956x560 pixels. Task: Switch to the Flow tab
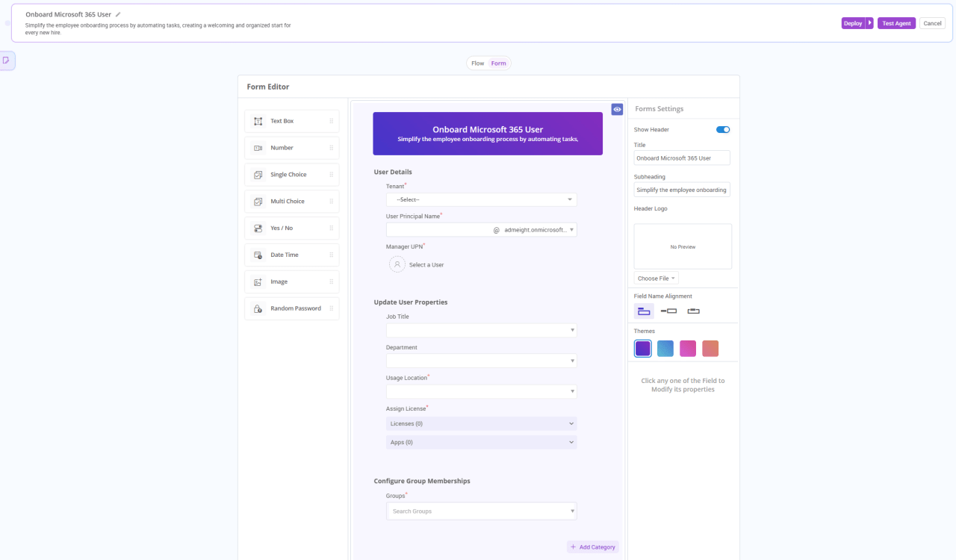[x=478, y=63]
